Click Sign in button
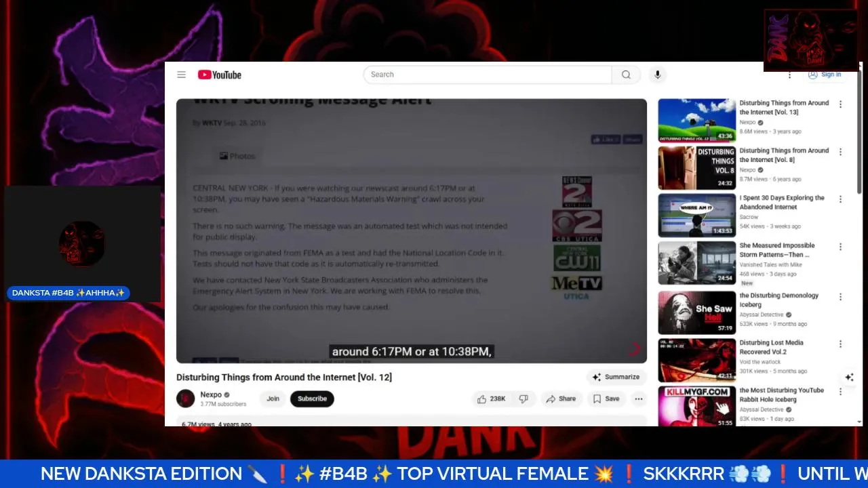Screen dimensions: 868x488 pyautogui.click(x=825, y=75)
